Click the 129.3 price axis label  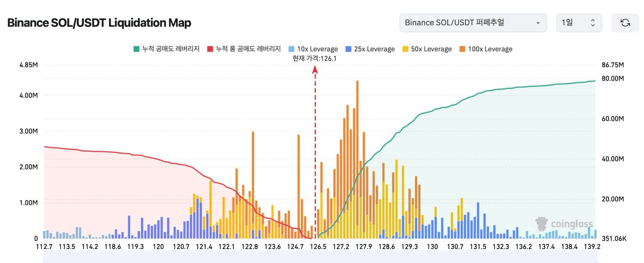click(x=409, y=246)
